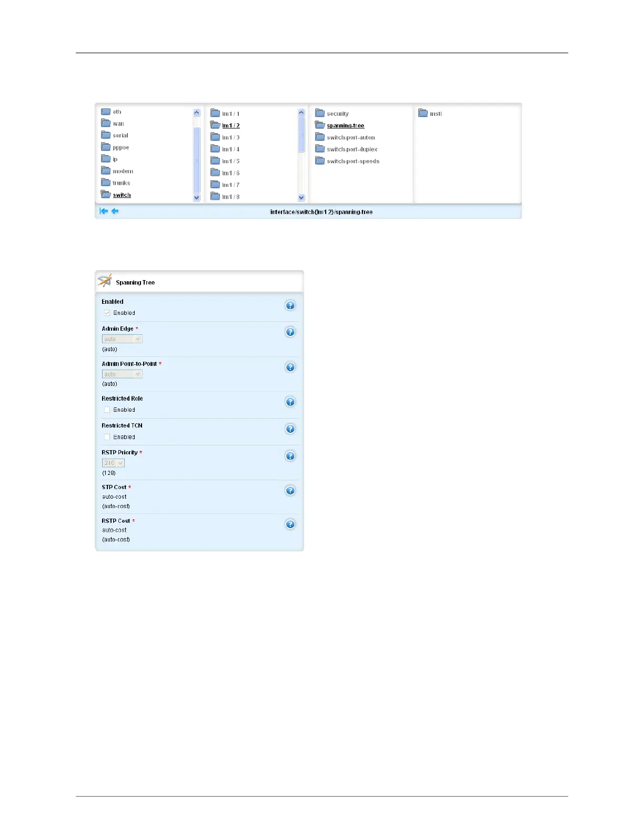Click up arrow of port list scrollbar

coord(301,113)
